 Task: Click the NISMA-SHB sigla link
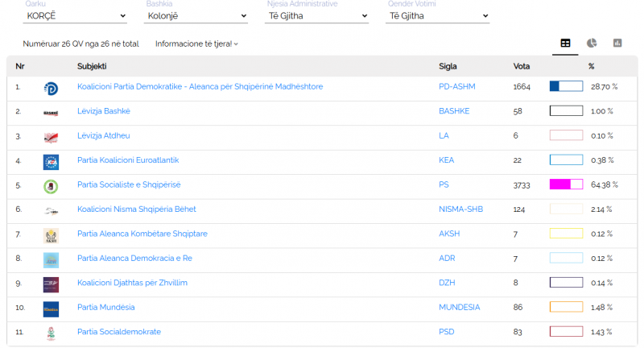click(460, 209)
